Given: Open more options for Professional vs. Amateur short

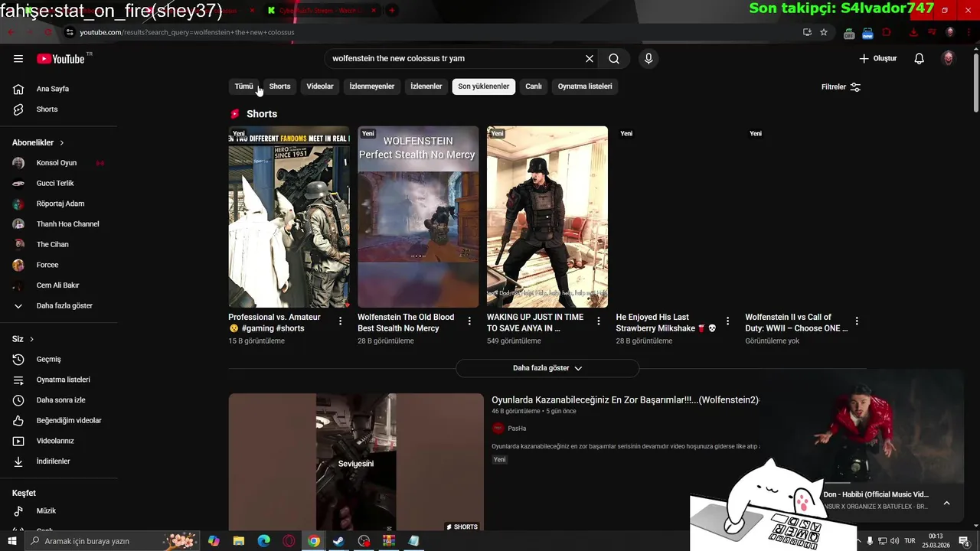Looking at the screenshot, I should pos(341,321).
